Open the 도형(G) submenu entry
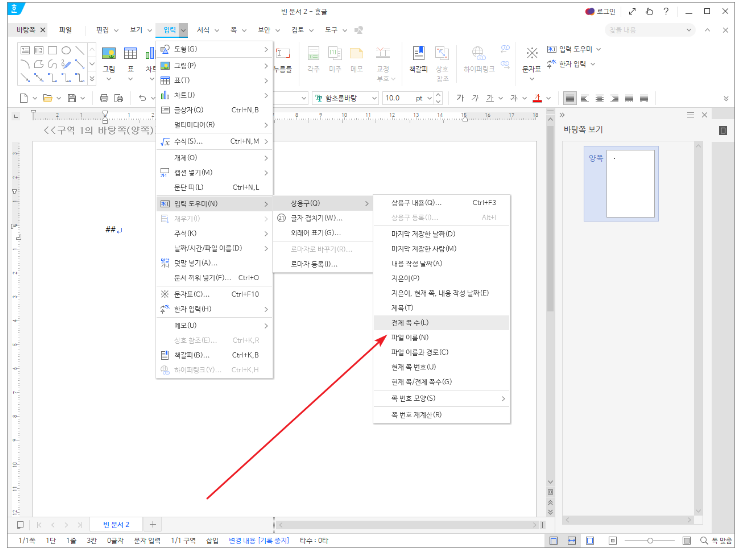This screenshot has width=738, height=553. (x=215, y=49)
